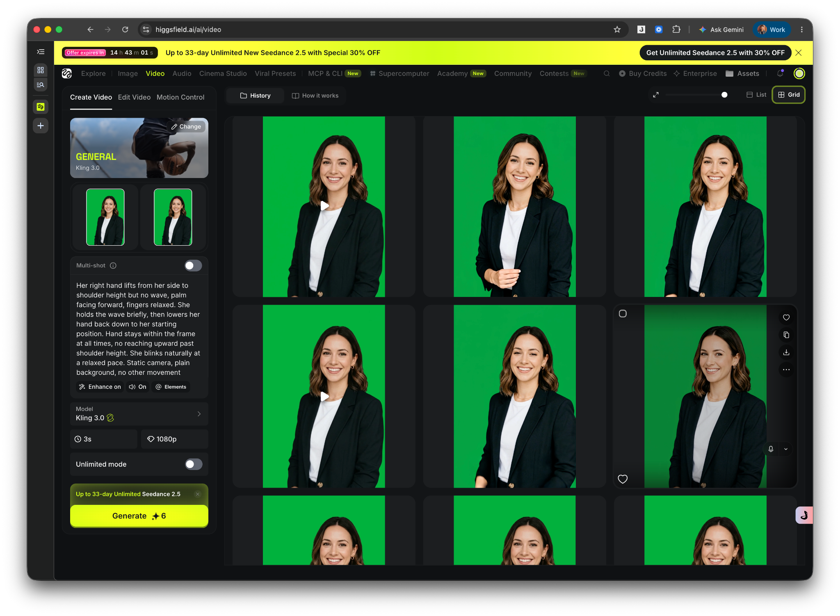This screenshot has height=616, width=840.
Task: Open the Work profile menu
Action: pyautogui.click(x=772, y=30)
